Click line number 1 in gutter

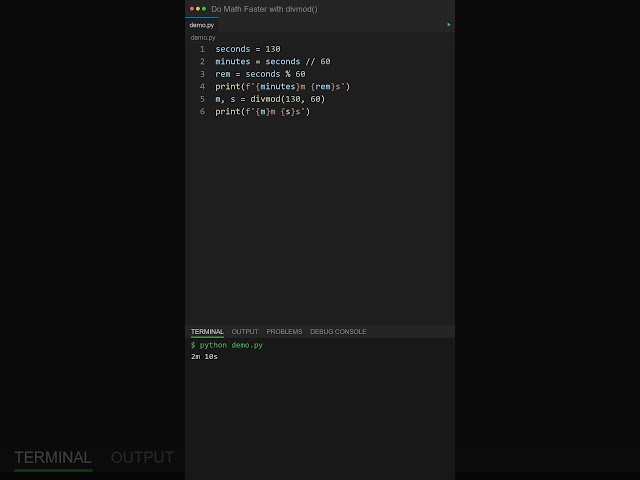click(202, 49)
